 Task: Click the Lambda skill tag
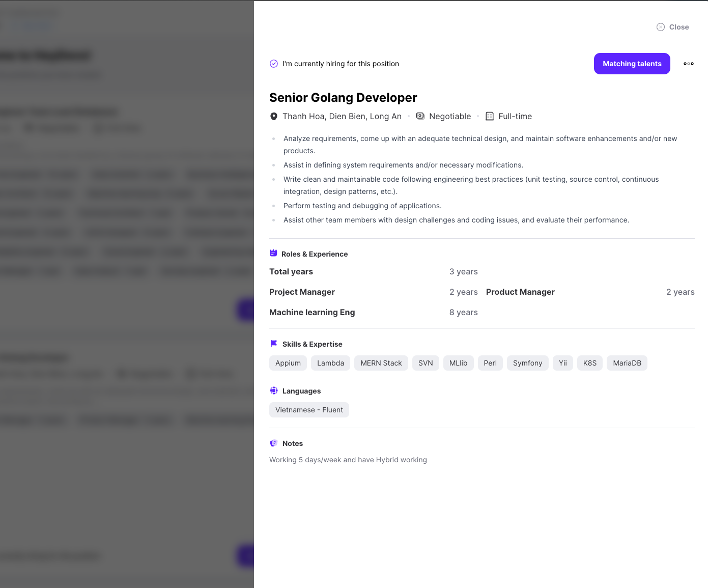click(331, 363)
